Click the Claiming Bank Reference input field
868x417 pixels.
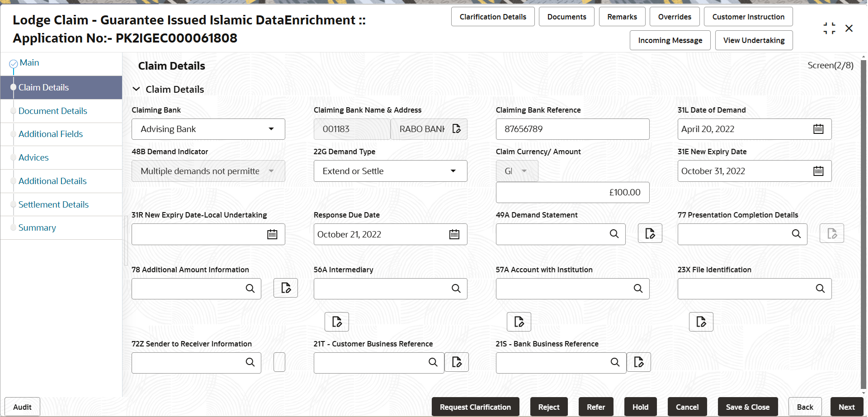573,129
